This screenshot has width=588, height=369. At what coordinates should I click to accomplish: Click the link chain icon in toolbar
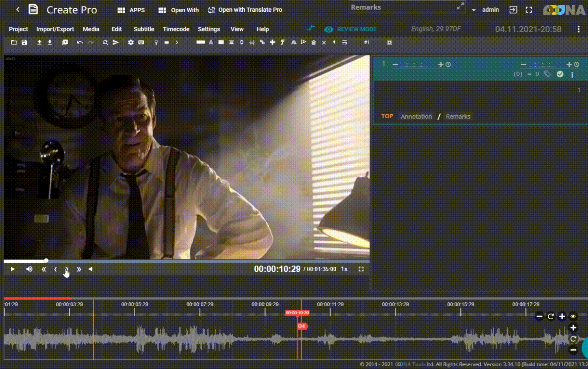262,42
